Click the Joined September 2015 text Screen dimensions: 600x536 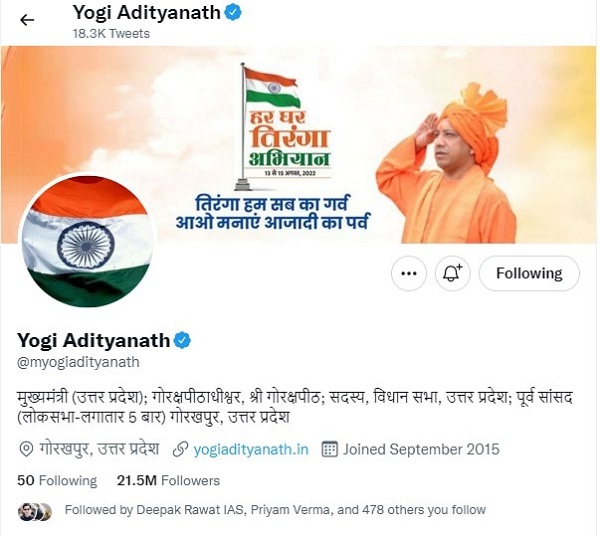421,449
